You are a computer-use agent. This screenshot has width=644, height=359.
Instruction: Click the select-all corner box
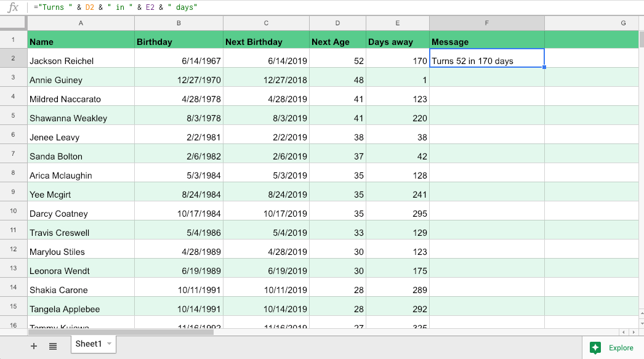(x=14, y=23)
